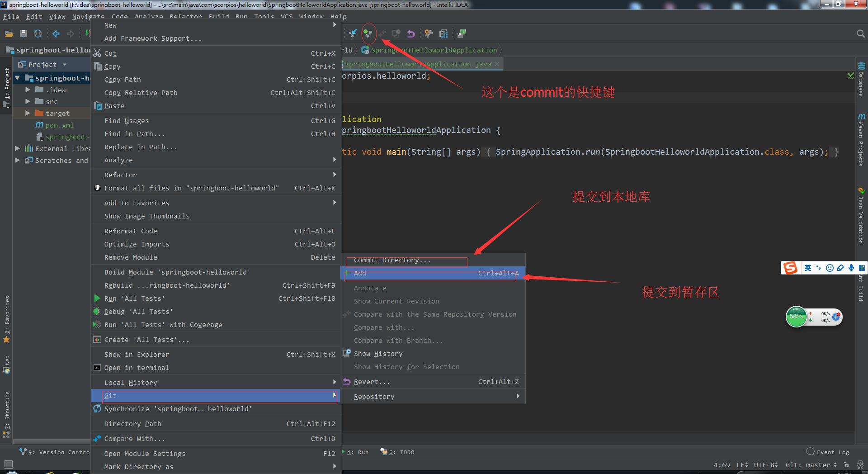Collapse the springboot-helloworld root node

click(x=17, y=78)
